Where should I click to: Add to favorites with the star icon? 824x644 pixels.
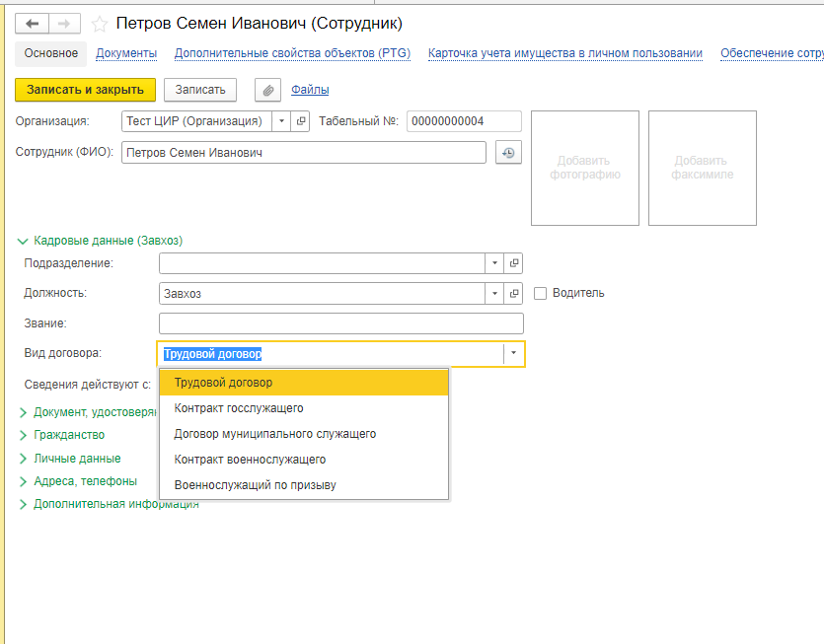coord(100,24)
